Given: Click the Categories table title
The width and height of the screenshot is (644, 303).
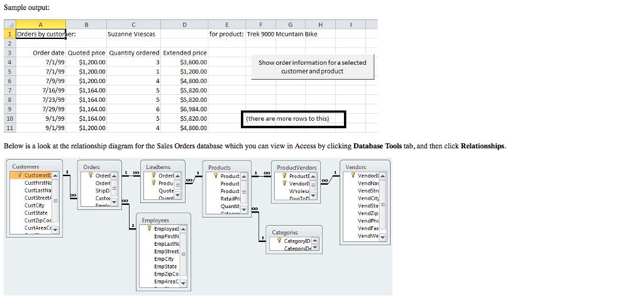Looking at the screenshot, I should coord(285,233).
